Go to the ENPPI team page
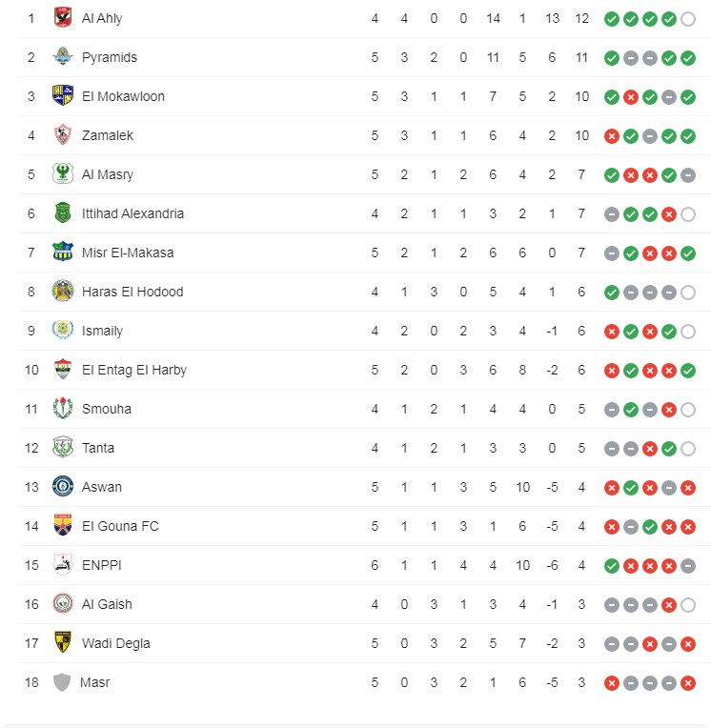The width and height of the screenshot is (711, 728). pyautogui.click(x=102, y=565)
